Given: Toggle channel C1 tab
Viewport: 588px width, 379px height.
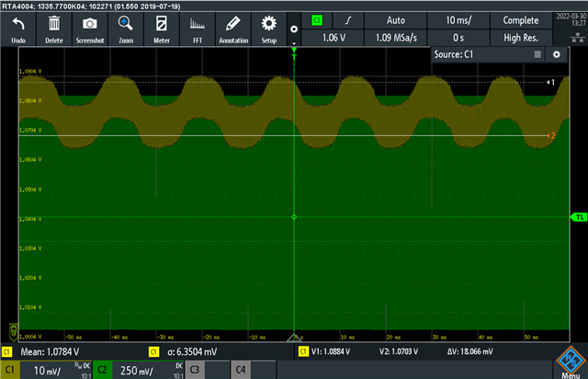Looking at the screenshot, I should click(10, 370).
